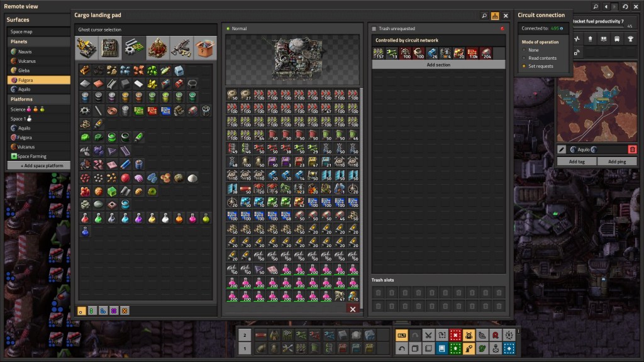Click the minimap thumbnail of Fulgora
Screen dimensions: 644x362
[597, 102]
